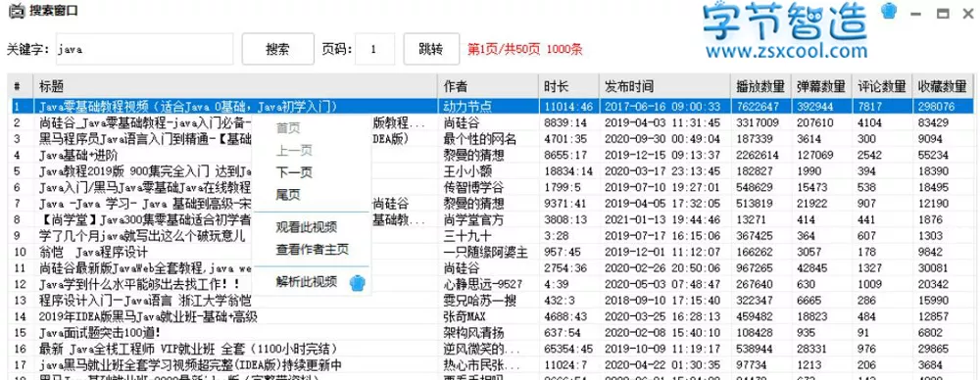
Task: Select 查看作者主页 in the context menu
Action: pos(312,250)
